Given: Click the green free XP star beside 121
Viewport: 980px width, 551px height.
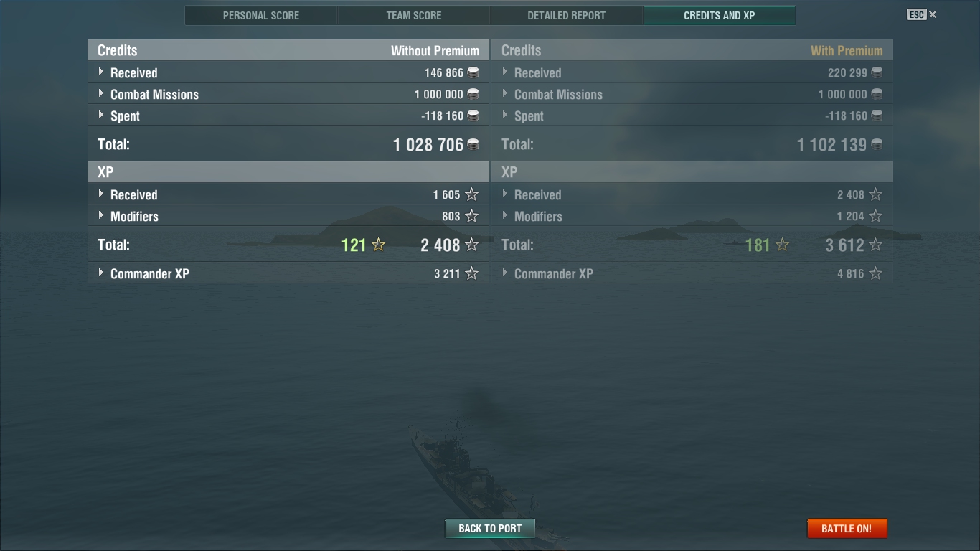Looking at the screenshot, I should [379, 245].
